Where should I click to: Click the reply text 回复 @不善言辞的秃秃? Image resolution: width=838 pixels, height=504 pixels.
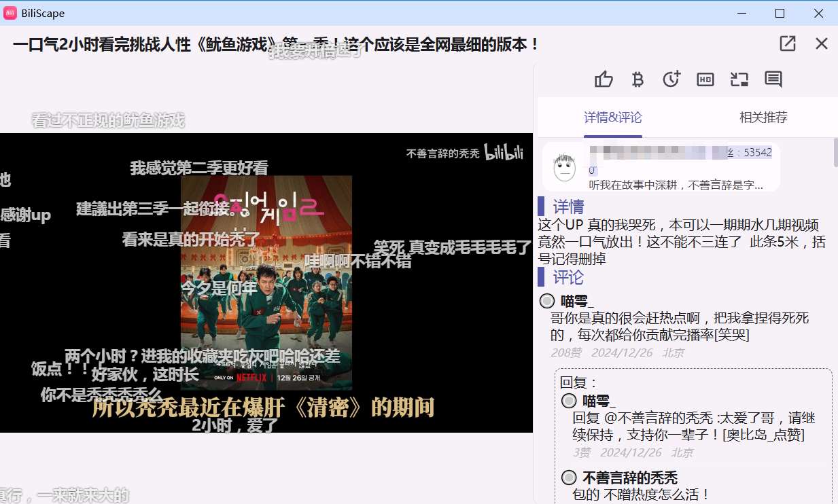coord(694,426)
